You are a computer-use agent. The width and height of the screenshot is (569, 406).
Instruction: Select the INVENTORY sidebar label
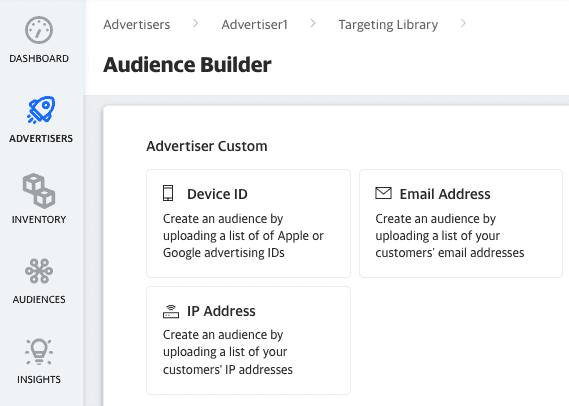tap(39, 220)
